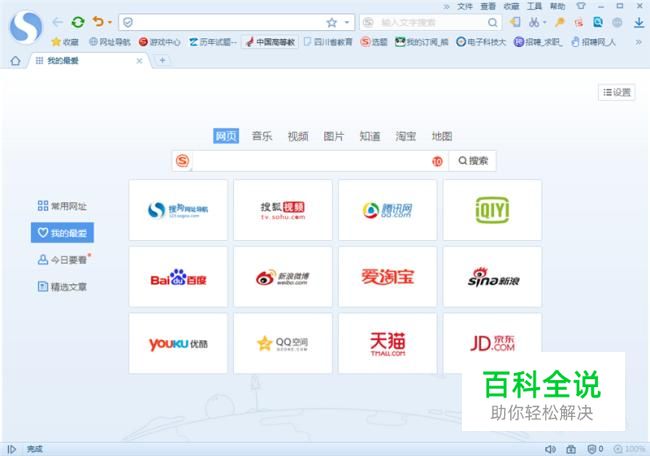Image resolution: width=650 pixels, height=456 pixels.
Task: Toggle the status bar sidebar play icon
Action: (12, 449)
